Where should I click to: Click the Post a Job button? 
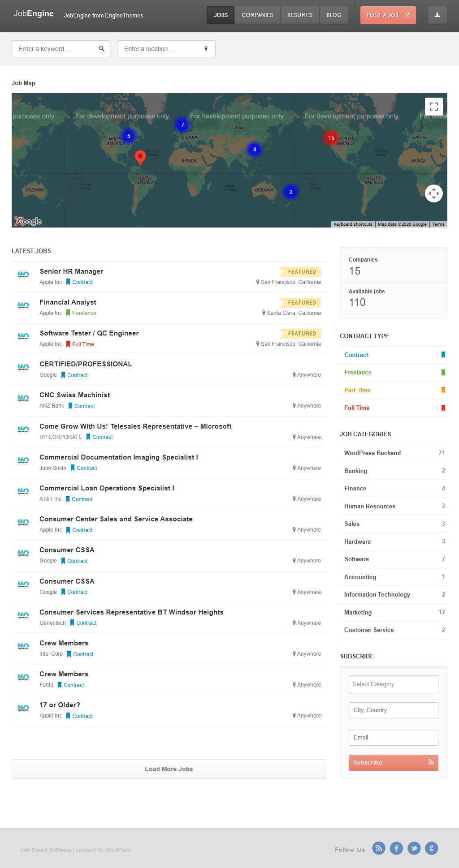pyautogui.click(x=388, y=15)
